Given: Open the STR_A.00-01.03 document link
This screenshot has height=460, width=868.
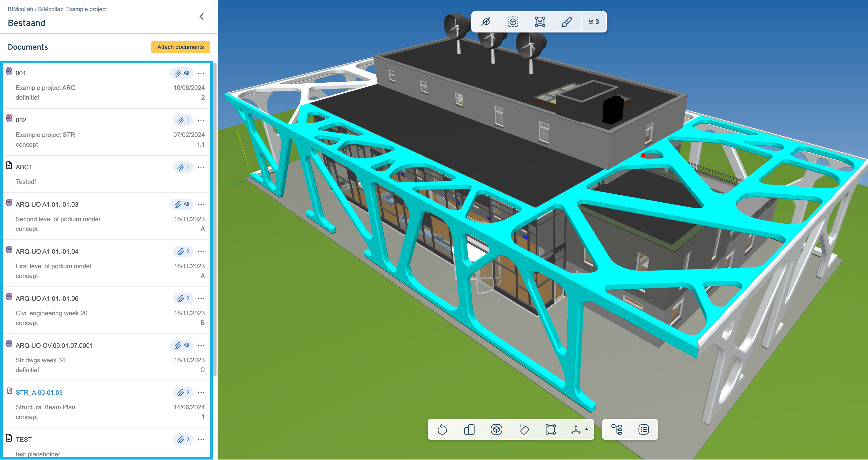Looking at the screenshot, I should 39,393.
